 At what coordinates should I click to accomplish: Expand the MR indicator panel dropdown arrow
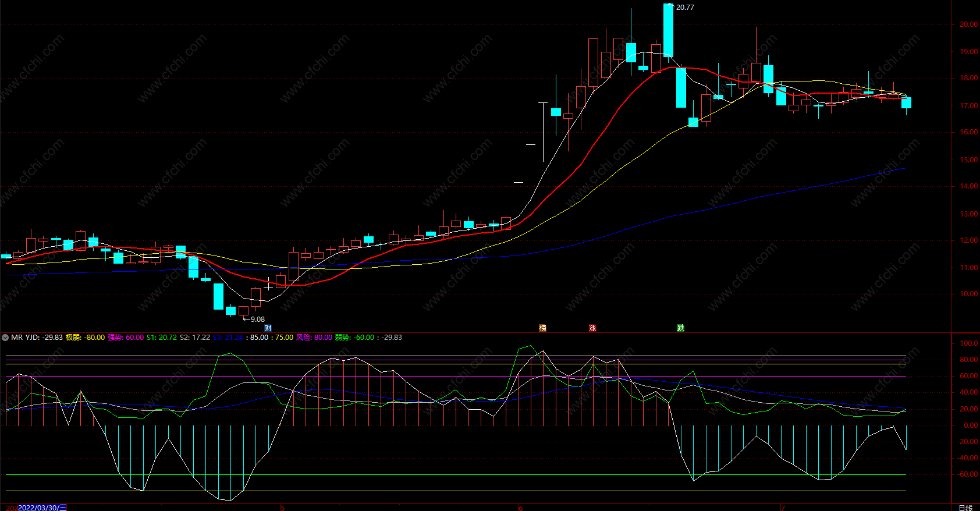pos(5,338)
